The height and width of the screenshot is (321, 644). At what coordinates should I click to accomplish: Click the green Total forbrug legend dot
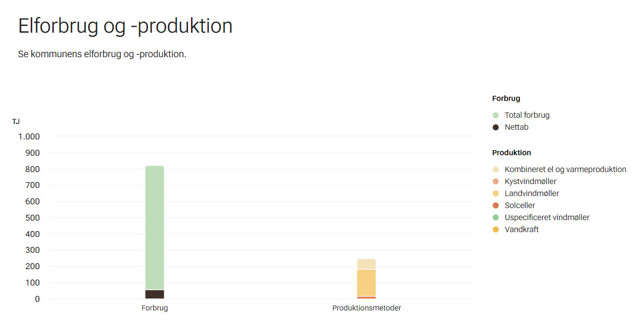click(496, 115)
